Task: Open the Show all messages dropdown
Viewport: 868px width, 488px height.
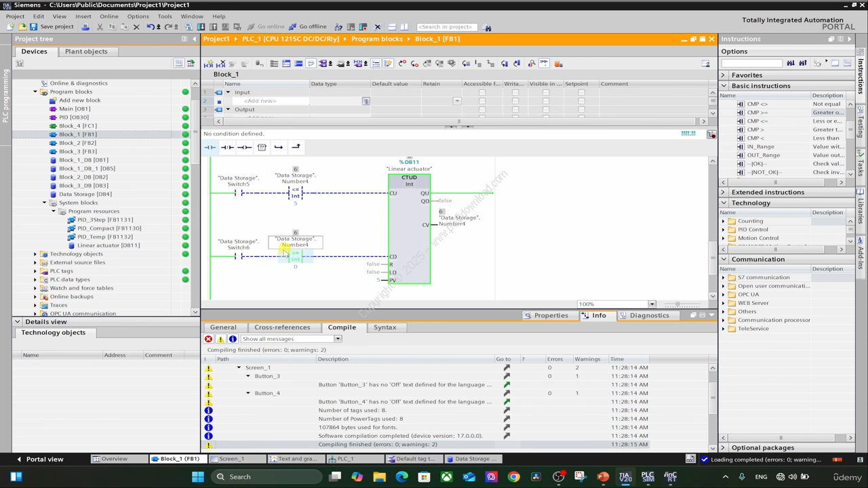Action: point(338,339)
